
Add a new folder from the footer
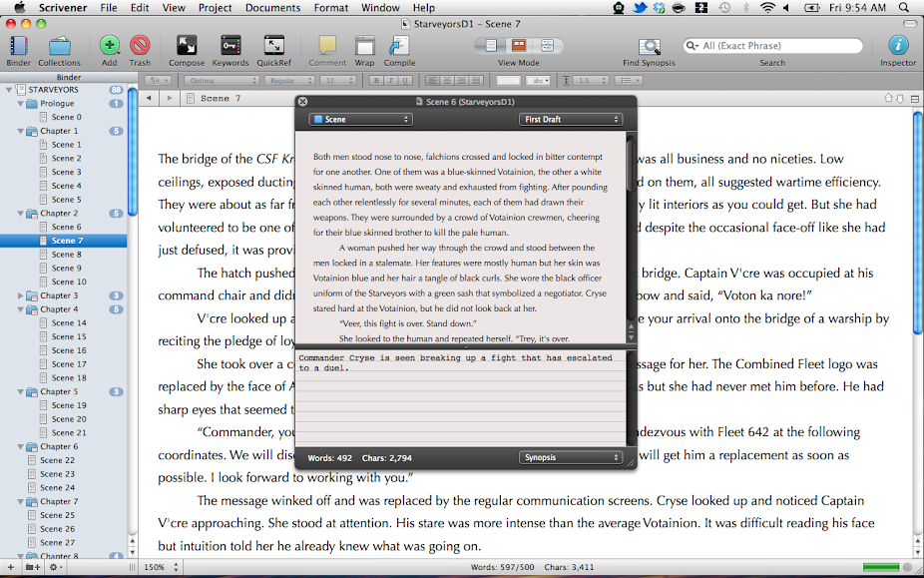point(32,567)
